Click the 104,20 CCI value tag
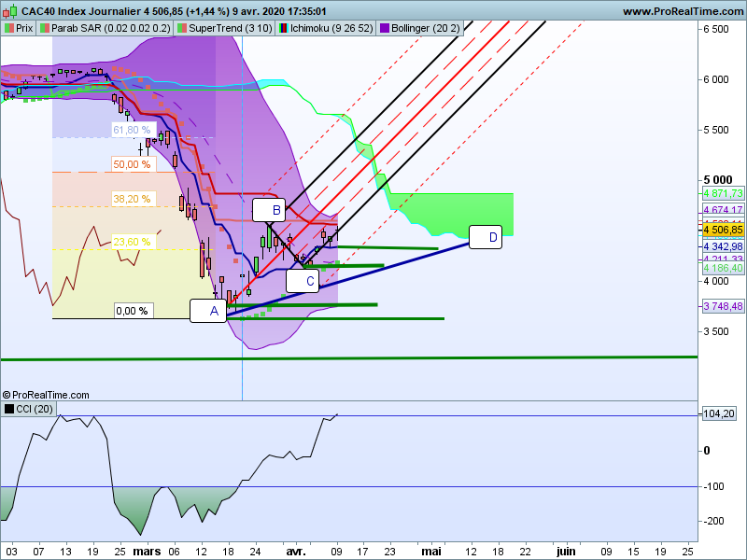747x560 pixels. click(719, 413)
